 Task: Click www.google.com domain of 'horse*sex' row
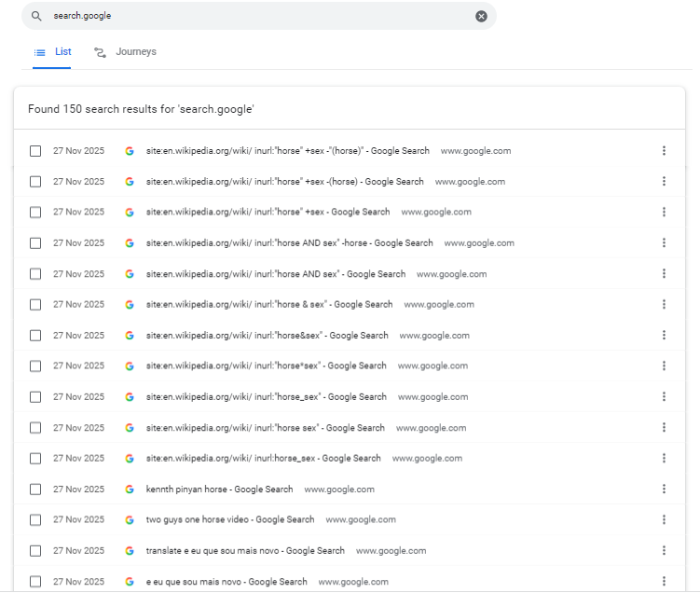point(432,366)
